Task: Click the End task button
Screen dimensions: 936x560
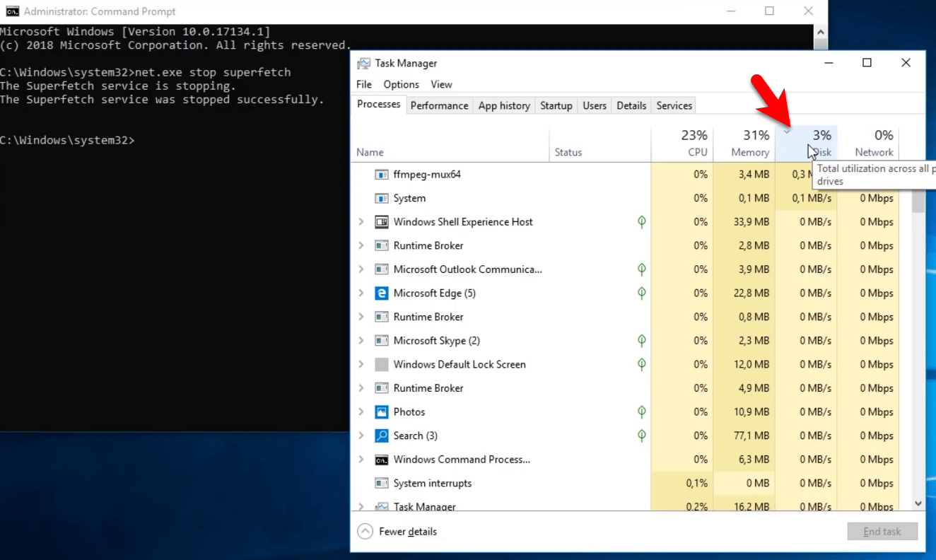Action: point(882,532)
